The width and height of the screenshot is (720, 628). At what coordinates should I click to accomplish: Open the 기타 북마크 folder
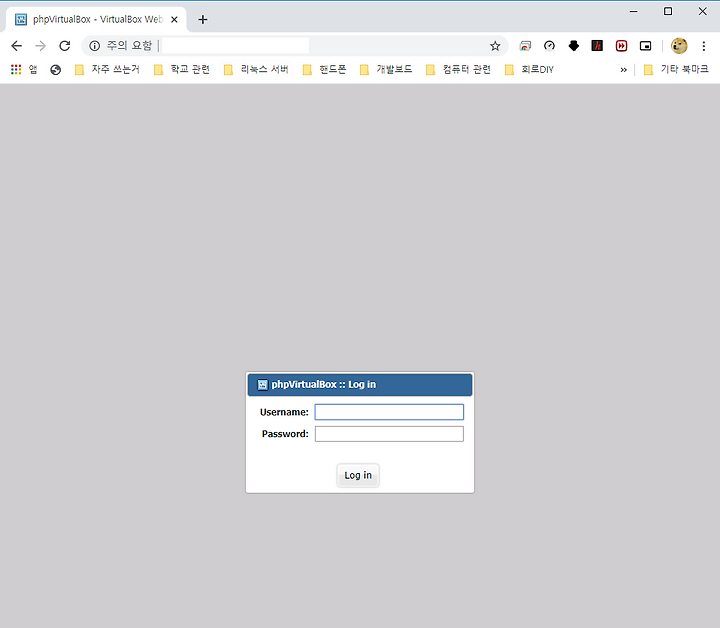[x=676, y=69]
